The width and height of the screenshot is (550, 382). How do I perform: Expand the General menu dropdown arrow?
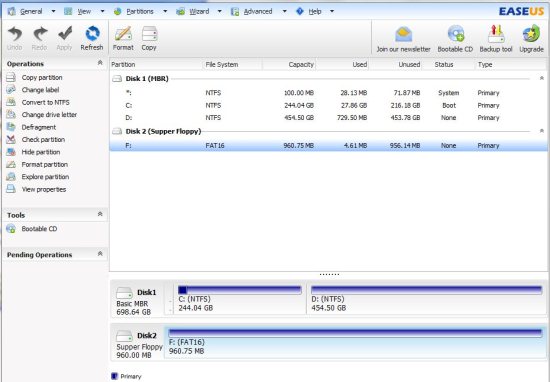pyautogui.click(x=53, y=12)
